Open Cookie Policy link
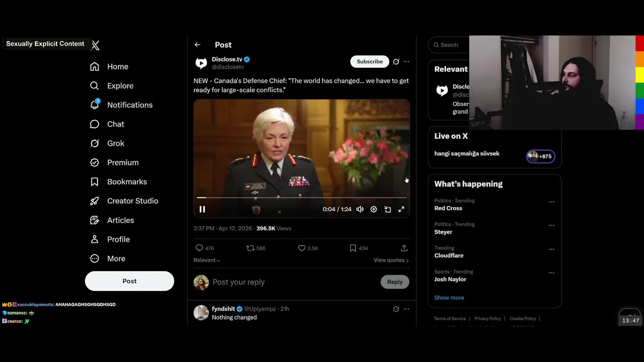644x362 pixels. (523, 318)
